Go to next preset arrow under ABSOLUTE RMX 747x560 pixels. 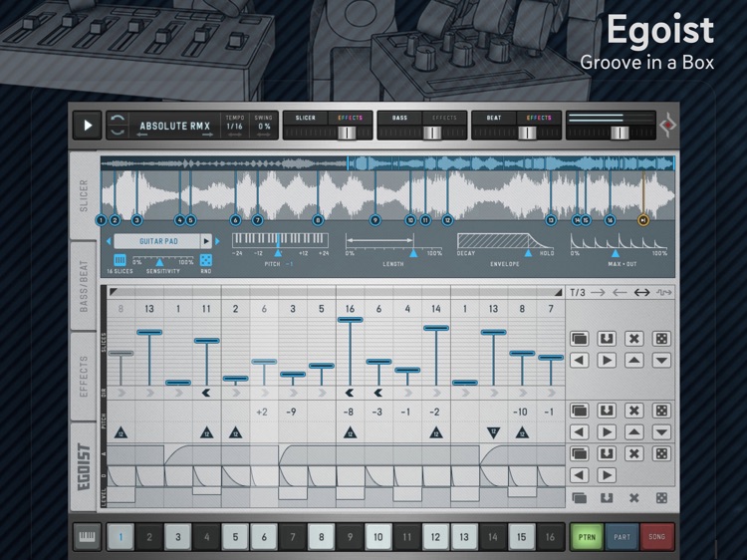point(208,136)
